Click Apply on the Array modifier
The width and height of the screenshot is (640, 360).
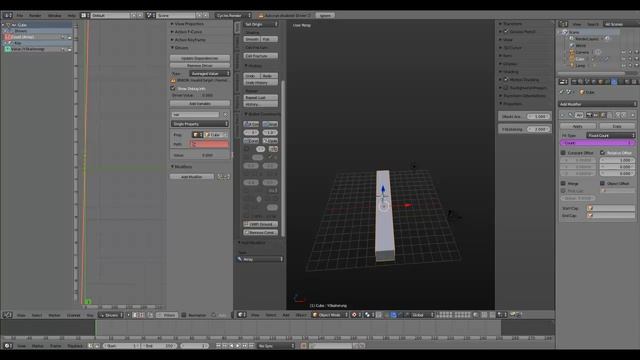tap(578, 126)
